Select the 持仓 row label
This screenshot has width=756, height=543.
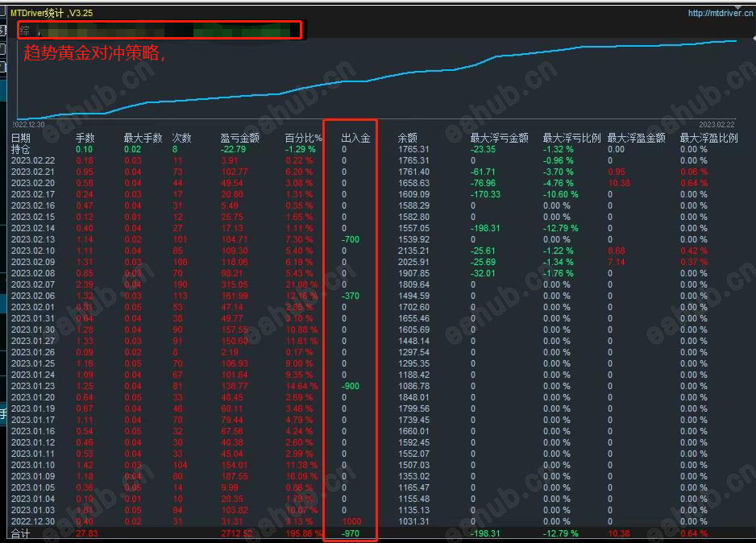[x=21, y=149]
